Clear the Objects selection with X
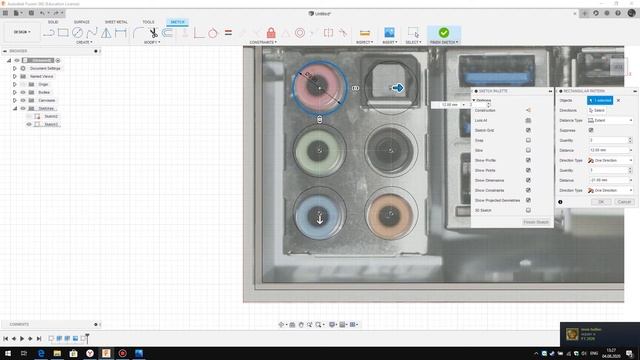This screenshot has height=360, width=640. [618, 100]
